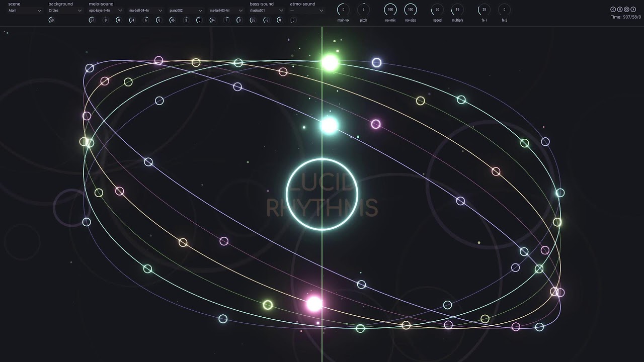This screenshot has width=644, height=362.
Task: Click the rev-mix knob
Action: [390, 10]
